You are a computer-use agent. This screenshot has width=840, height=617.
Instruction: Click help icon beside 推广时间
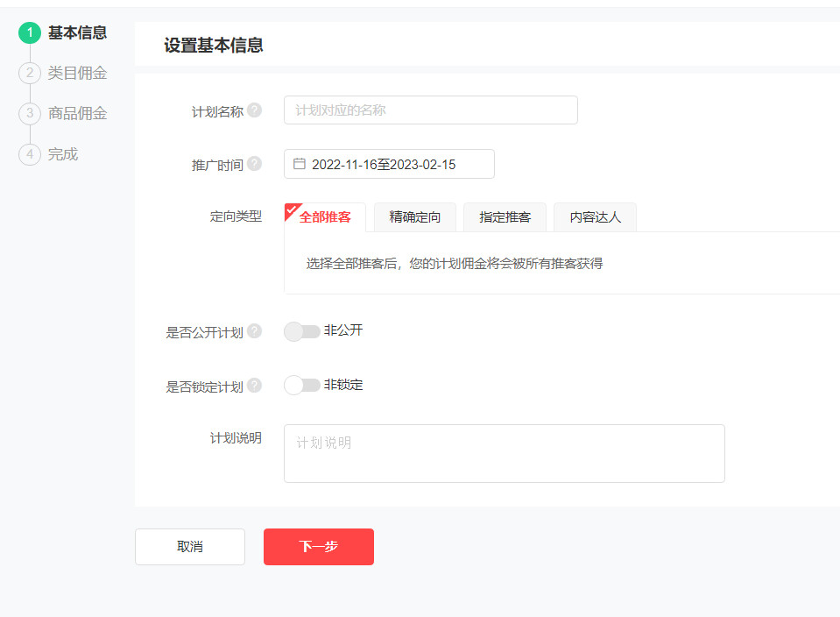coord(254,164)
